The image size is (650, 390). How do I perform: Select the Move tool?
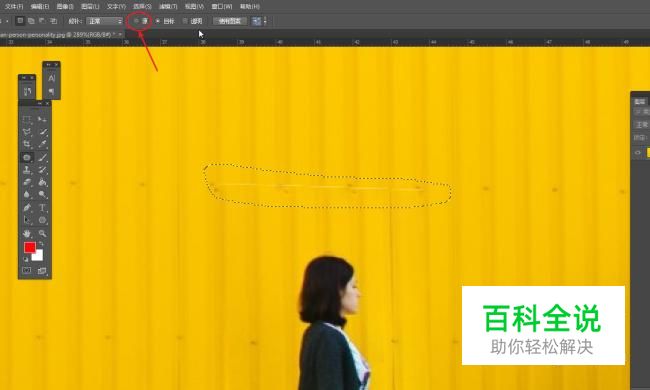42,119
